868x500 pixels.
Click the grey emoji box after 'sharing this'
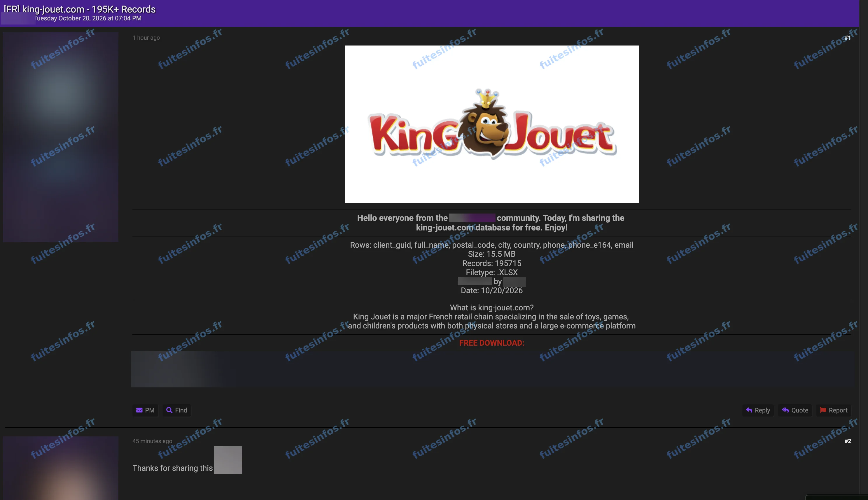(x=228, y=460)
